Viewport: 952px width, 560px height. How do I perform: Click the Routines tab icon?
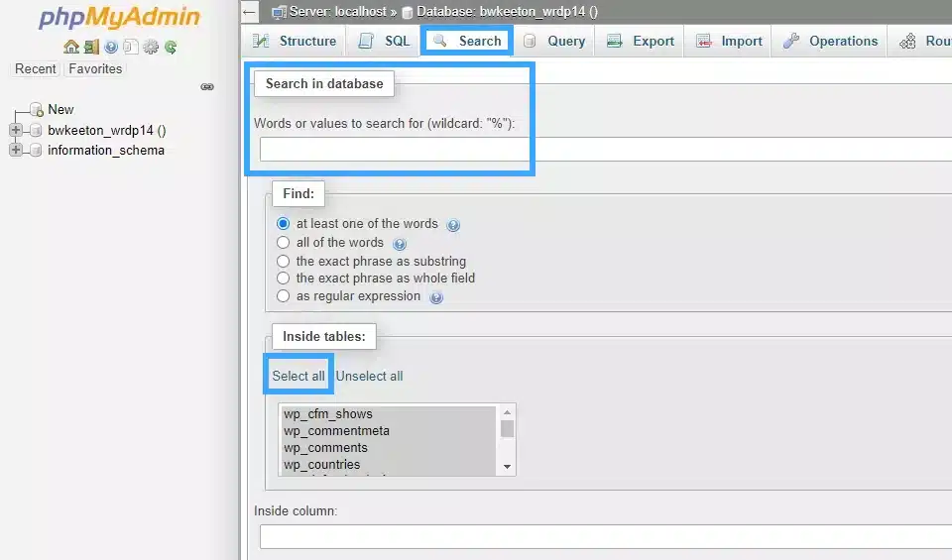(x=907, y=41)
